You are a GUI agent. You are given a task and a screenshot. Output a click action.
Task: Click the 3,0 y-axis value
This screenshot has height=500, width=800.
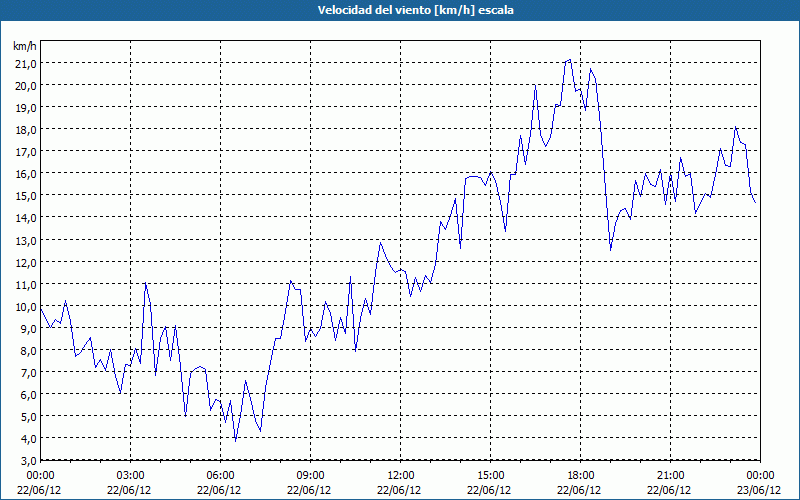click(x=29, y=461)
